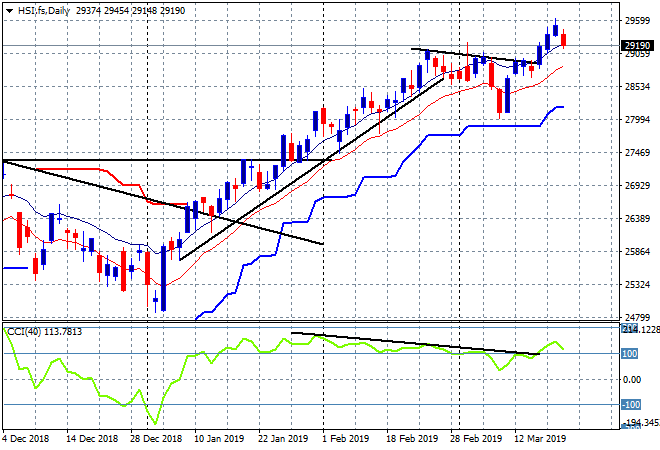This screenshot has width=660, height=450.
Task: Click the 26929 price axis label
Action: tap(638, 186)
